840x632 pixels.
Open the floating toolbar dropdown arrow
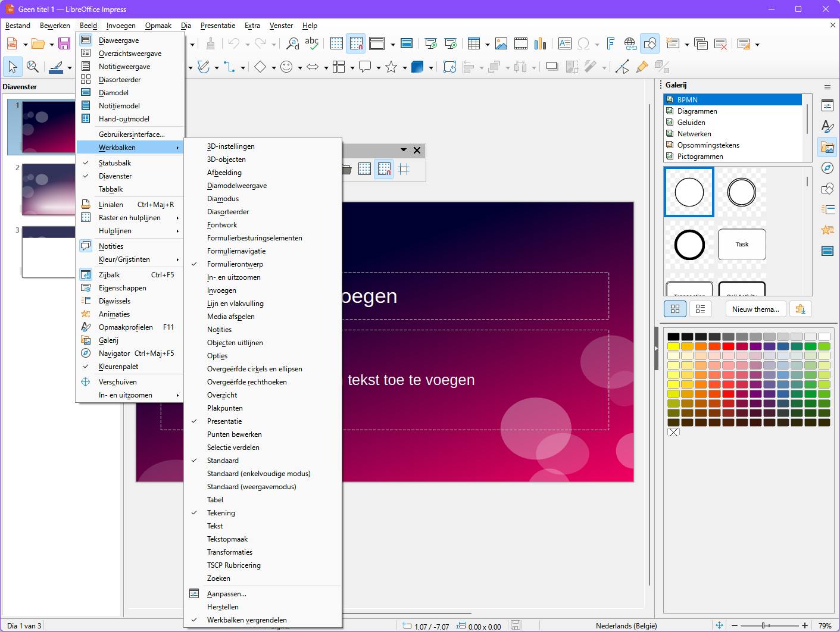click(404, 150)
